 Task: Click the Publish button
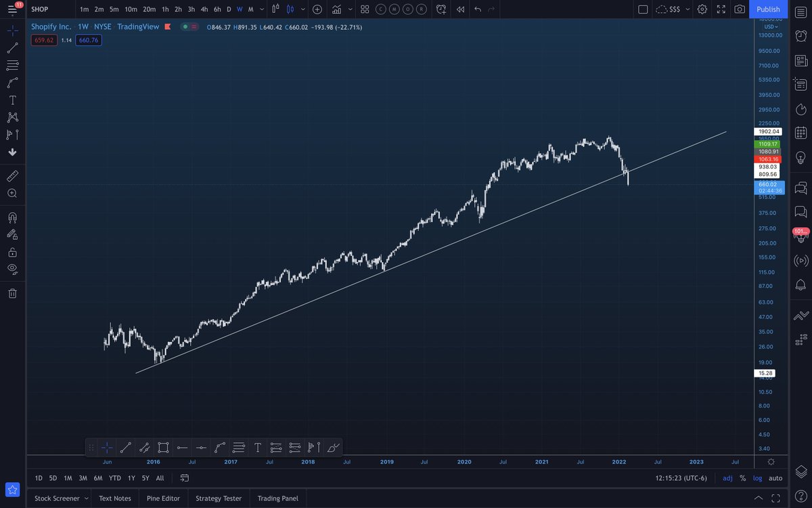pos(768,9)
